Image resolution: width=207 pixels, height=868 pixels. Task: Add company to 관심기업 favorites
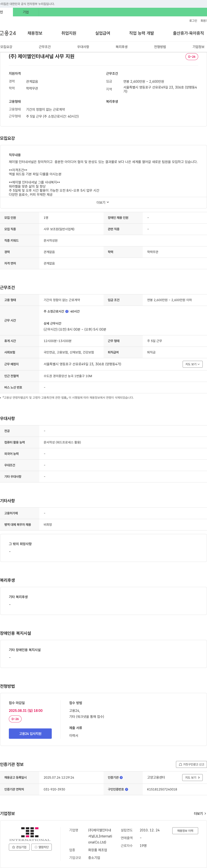19,847
